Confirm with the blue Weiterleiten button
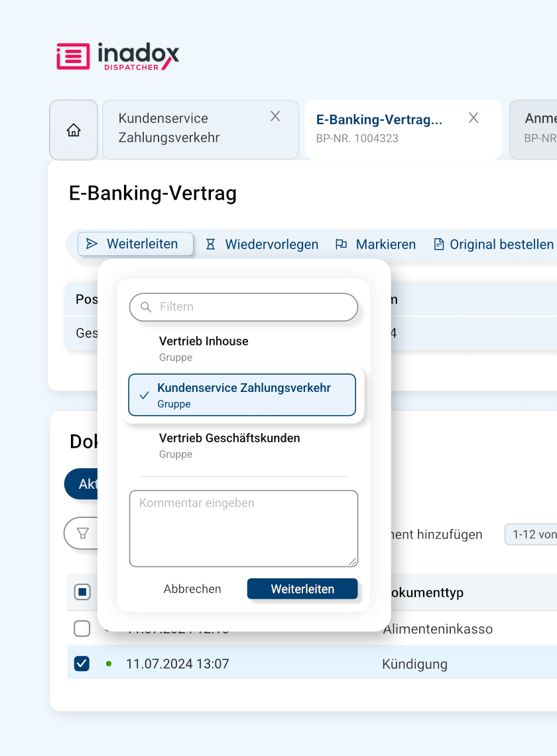The image size is (557, 756). pos(302,589)
